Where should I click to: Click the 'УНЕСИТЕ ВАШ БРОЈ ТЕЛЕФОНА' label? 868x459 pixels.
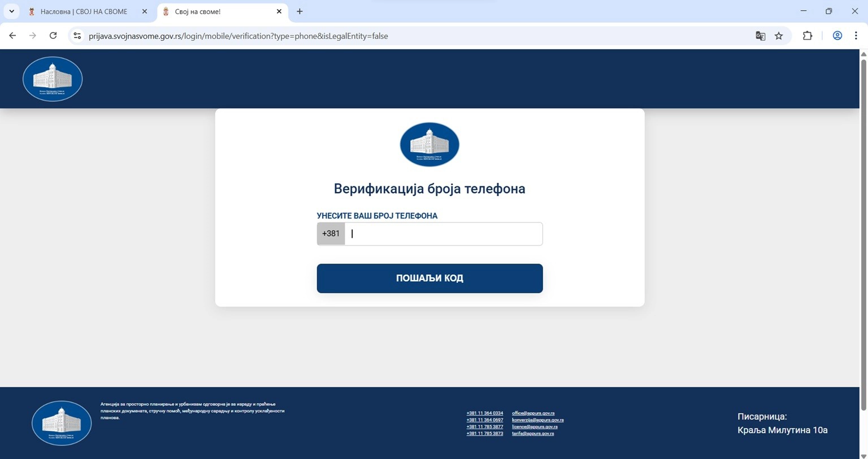(x=377, y=216)
